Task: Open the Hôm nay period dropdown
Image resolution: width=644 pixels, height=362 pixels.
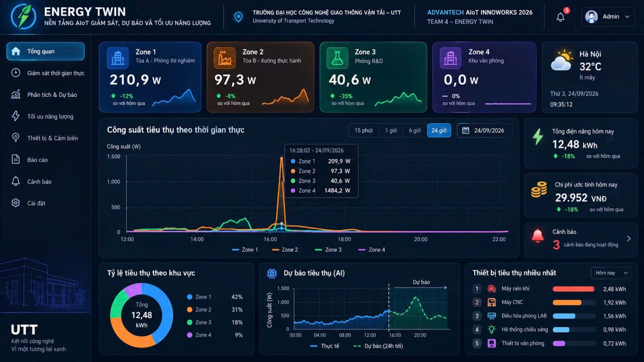Action: 611,273
